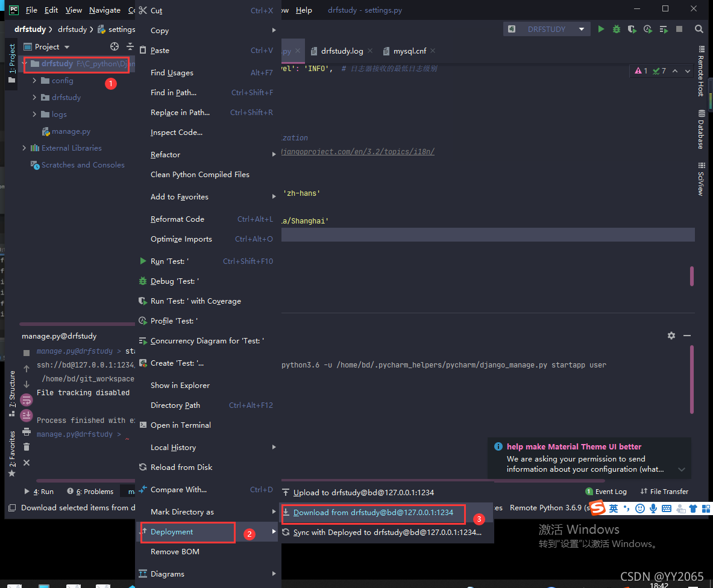713x588 pixels.
Task: Open the Copy submenu
Action: [209, 31]
